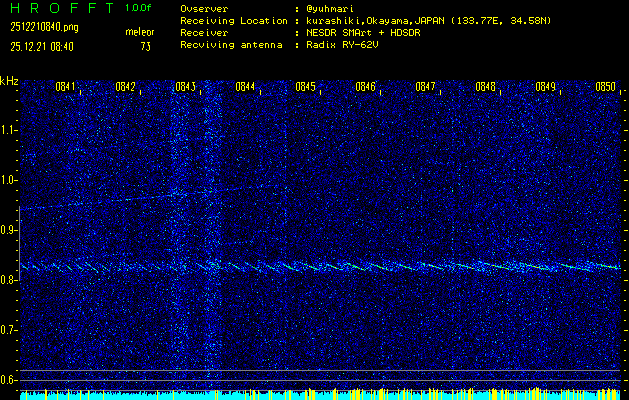Click the 2512210840.png filename
The height and width of the screenshot is (400, 629).
click(43, 27)
